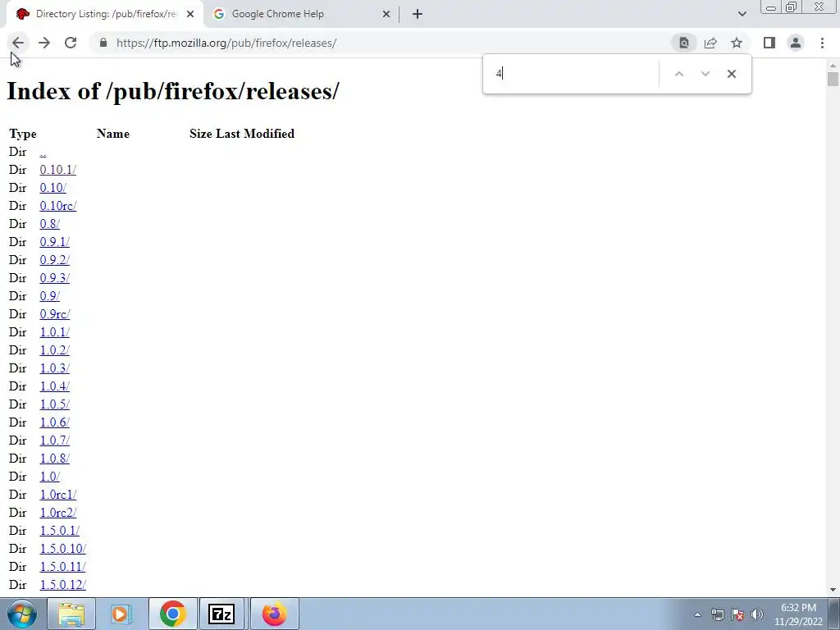Open the 1.0.1/ directory link

pos(55,332)
